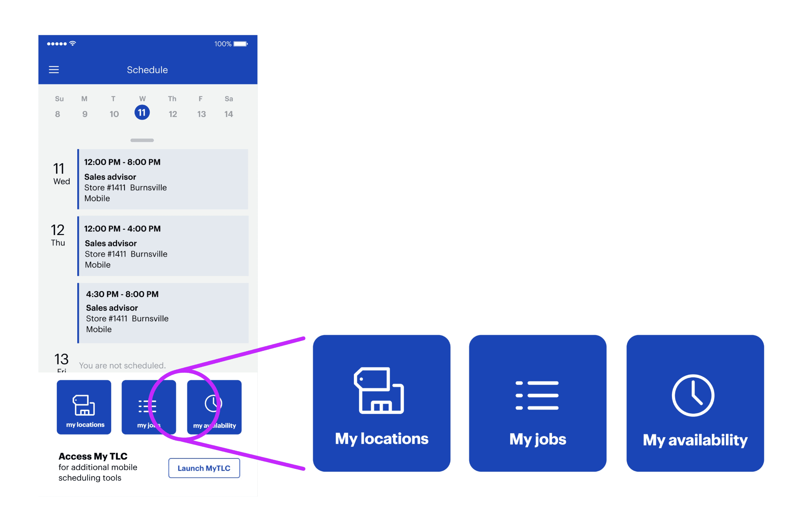Open the large My availability tile
808x532 pixels.
click(695, 403)
